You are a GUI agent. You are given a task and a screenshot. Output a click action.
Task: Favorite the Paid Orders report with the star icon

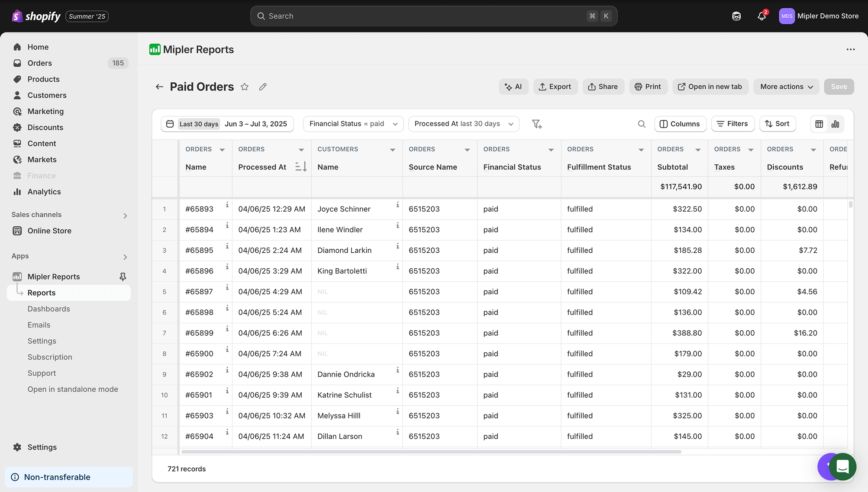click(x=245, y=87)
